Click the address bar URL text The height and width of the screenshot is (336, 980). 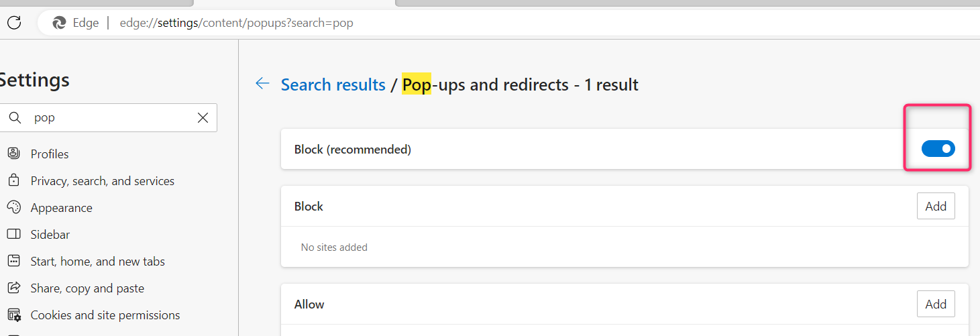(x=236, y=23)
